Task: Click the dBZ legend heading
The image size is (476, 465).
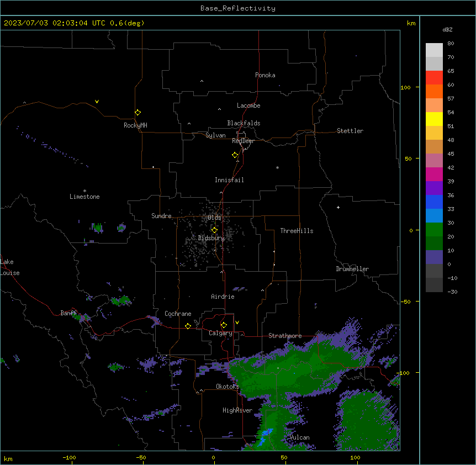Action: tap(447, 29)
